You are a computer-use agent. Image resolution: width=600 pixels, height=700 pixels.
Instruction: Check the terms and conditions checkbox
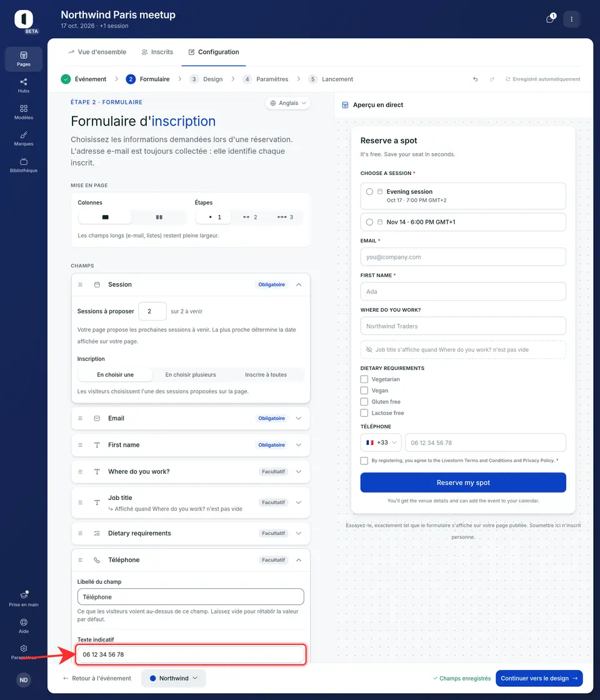364,460
